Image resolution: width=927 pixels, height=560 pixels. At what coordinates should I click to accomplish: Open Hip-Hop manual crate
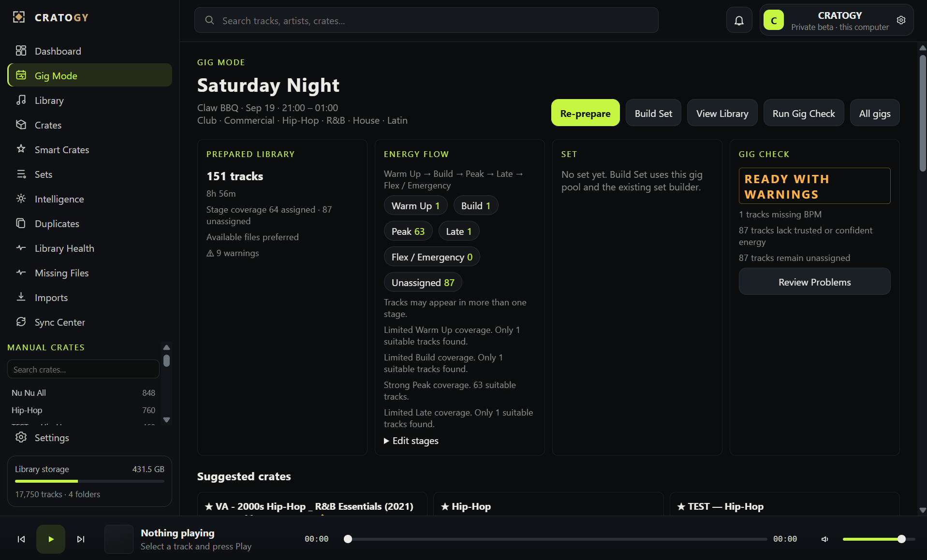83,410
